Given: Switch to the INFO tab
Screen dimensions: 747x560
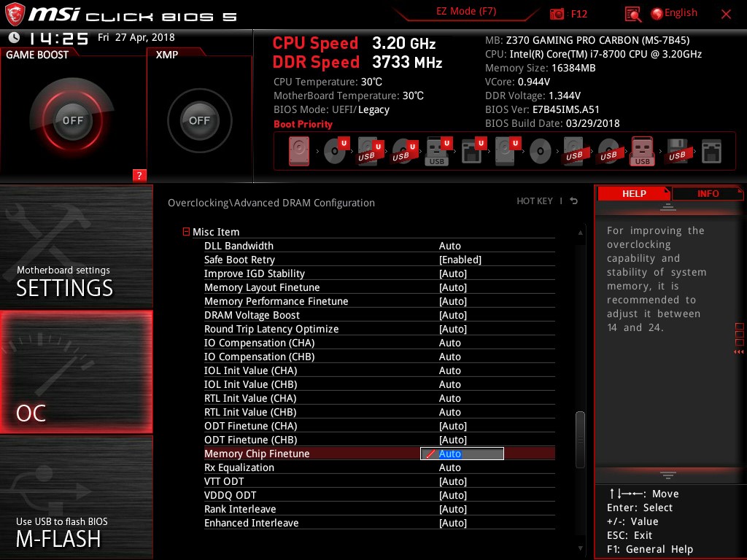Looking at the screenshot, I should point(708,194).
